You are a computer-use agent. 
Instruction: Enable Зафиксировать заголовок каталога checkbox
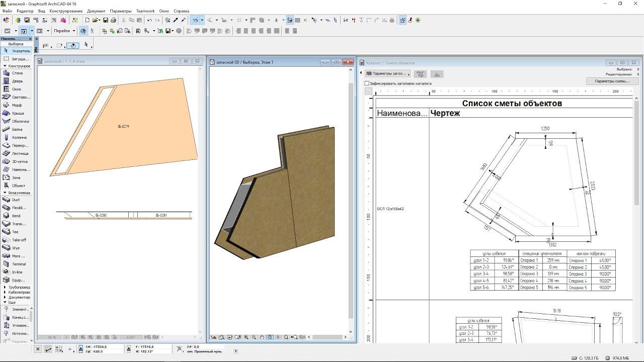click(x=367, y=83)
